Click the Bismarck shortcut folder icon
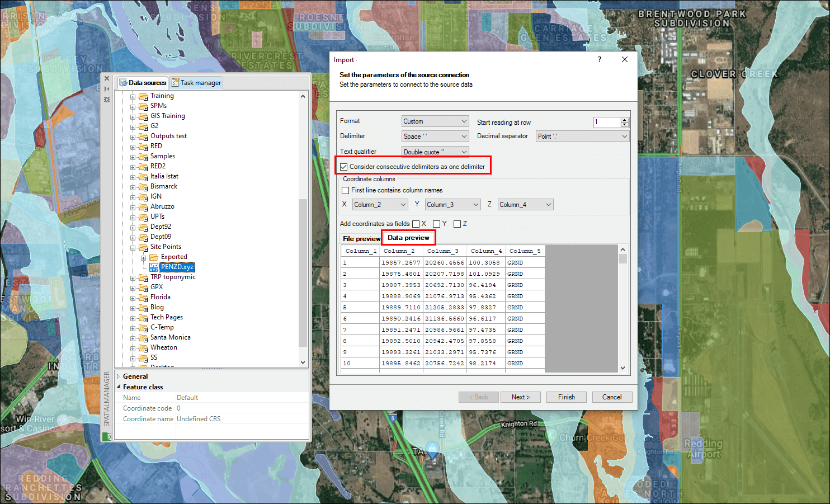 143,187
